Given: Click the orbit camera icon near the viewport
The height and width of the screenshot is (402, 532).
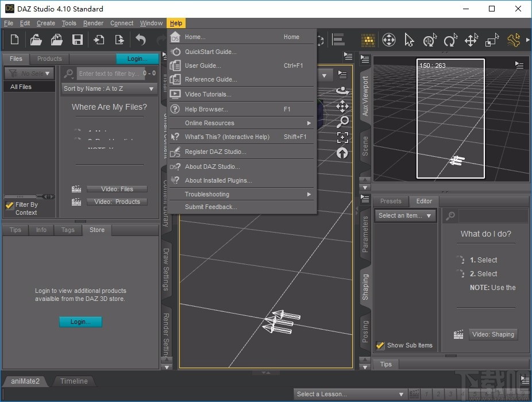Looking at the screenshot, I should [x=343, y=91].
